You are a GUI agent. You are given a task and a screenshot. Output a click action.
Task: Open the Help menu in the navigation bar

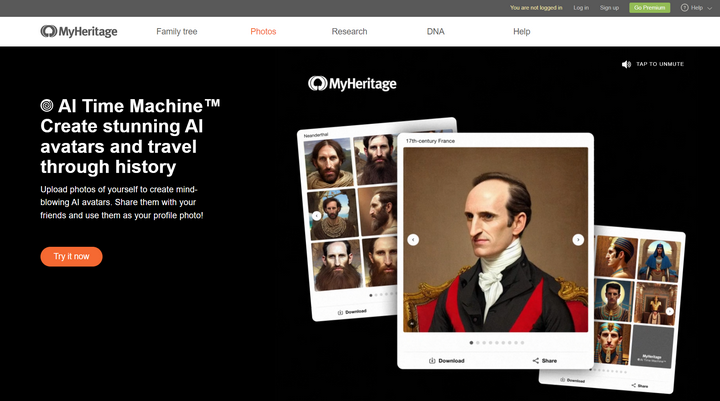(x=522, y=31)
